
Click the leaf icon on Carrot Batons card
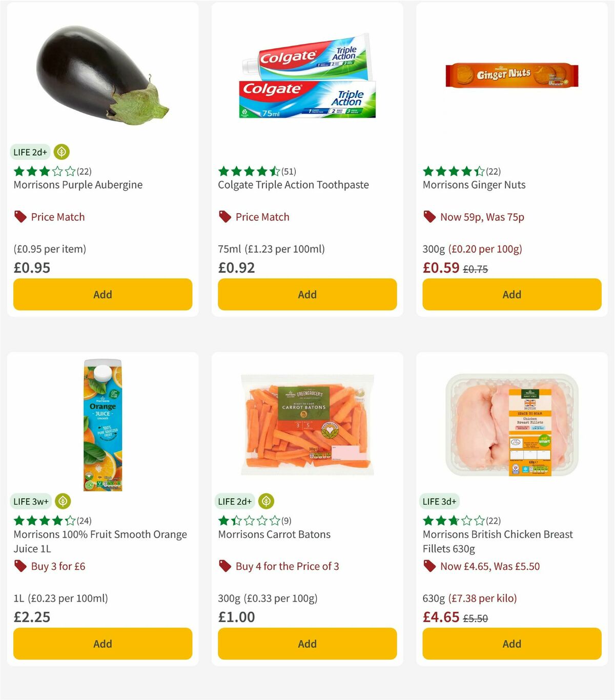point(265,501)
